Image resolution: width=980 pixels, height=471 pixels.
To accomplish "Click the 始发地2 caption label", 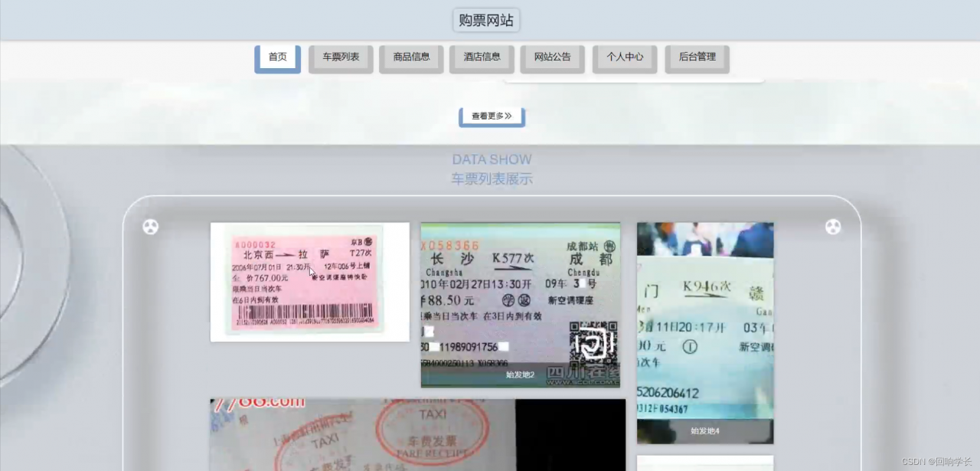I will [520, 375].
